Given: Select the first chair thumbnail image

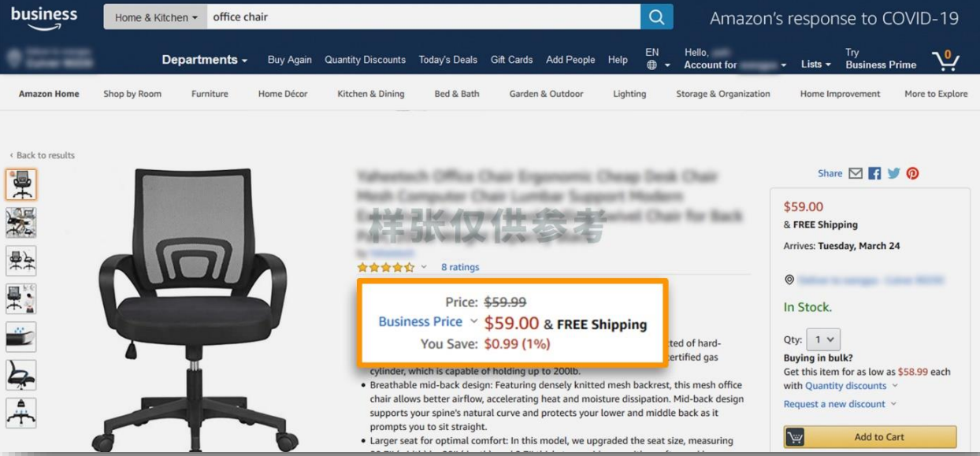Looking at the screenshot, I should (x=21, y=184).
